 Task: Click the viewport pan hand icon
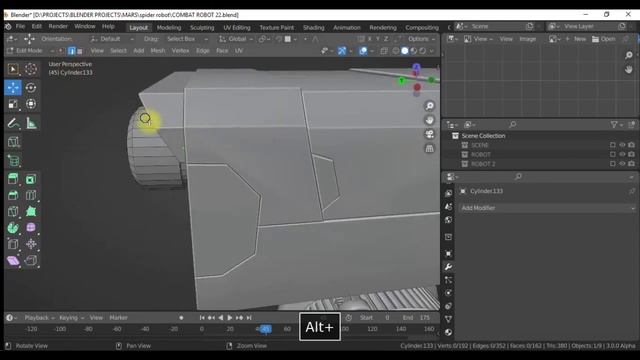[x=429, y=120]
